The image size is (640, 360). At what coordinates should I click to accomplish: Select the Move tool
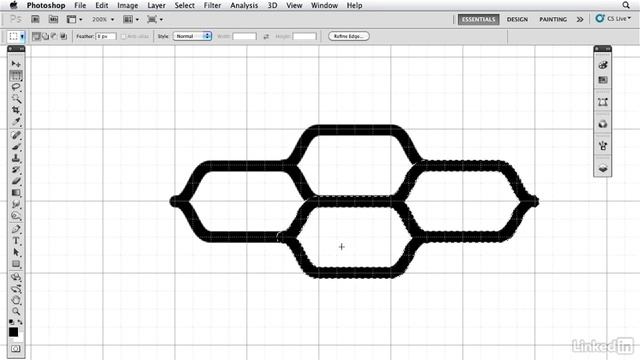tap(16, 64)
